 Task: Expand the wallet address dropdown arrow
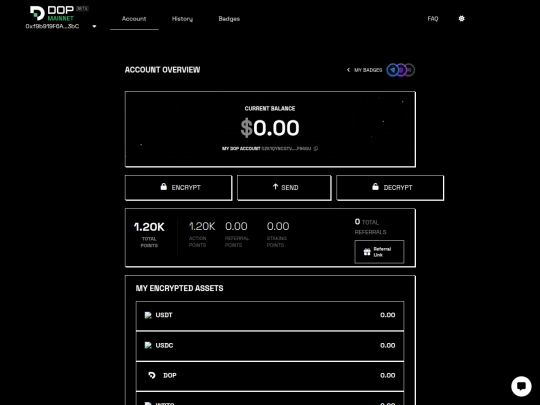pos(94,27)
